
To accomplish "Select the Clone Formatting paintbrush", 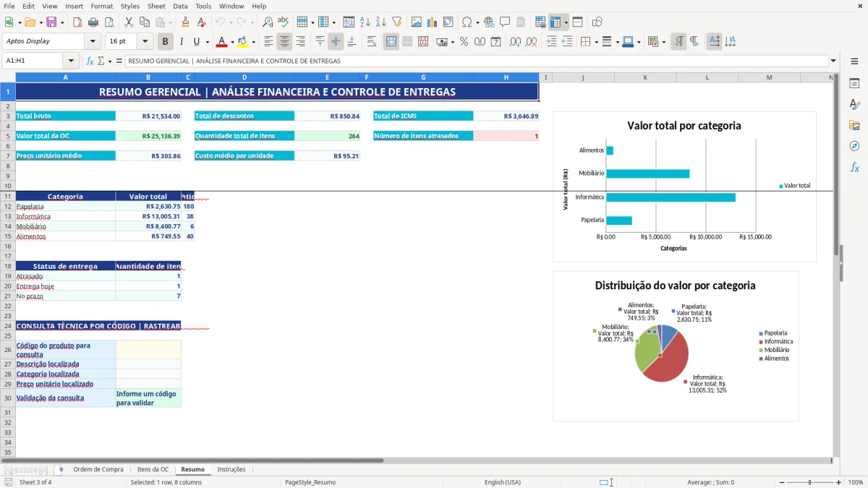I will (x=186, y=22).
